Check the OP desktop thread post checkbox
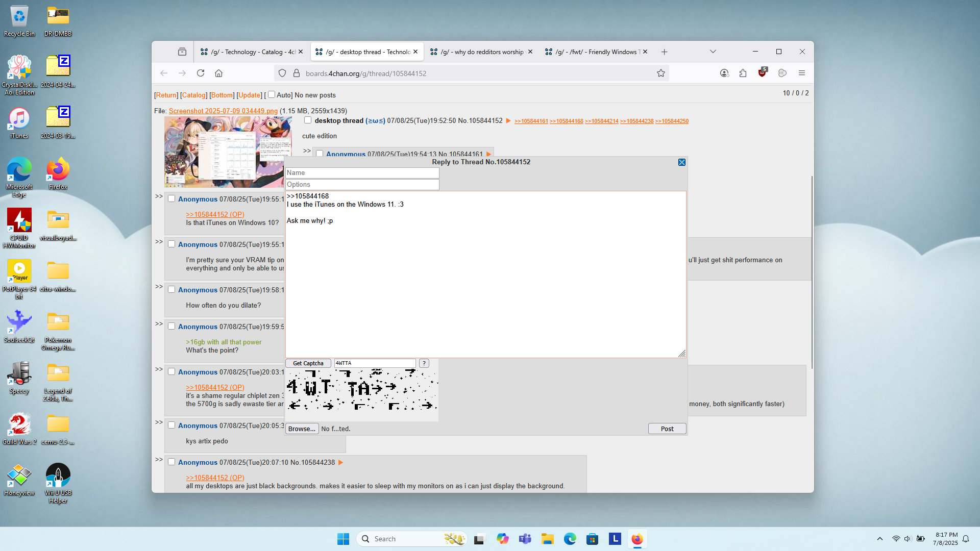Image resolution: width=980 pixels, height=551 pixels. click(x=308, y=120)
